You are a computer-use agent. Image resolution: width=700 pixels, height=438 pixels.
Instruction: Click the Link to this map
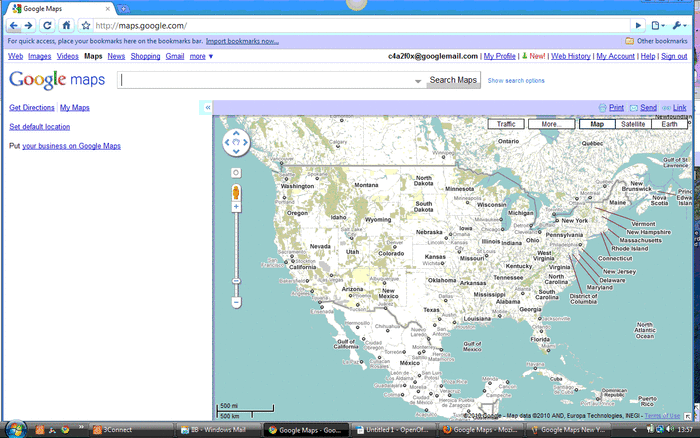679,108
